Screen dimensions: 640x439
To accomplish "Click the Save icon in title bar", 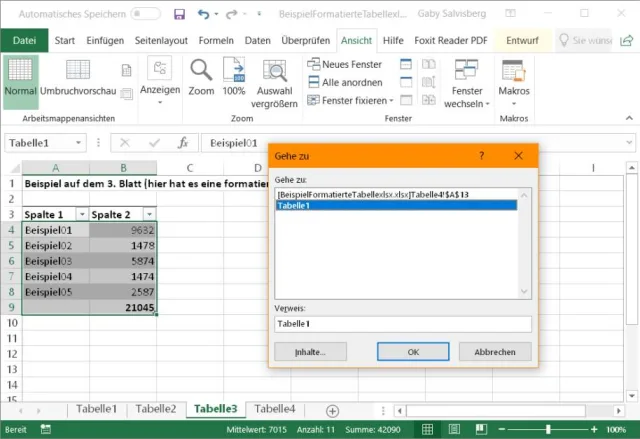I will click(x=180, y=15).
